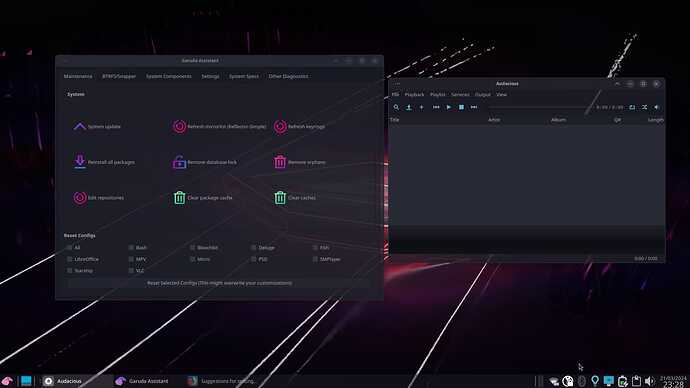Sort playlist by Album column

point(558,120)
